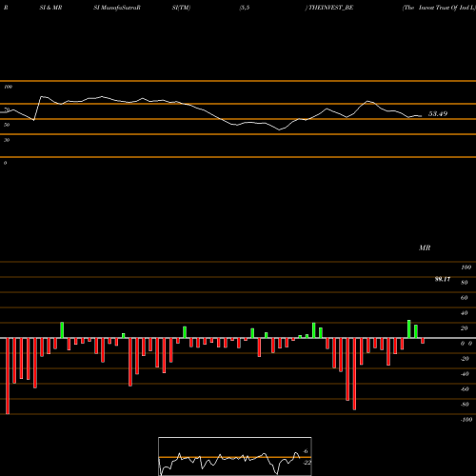Click the 'SI & MR' header label
This screenshot has width=476, height=476.
coord(50,8)
